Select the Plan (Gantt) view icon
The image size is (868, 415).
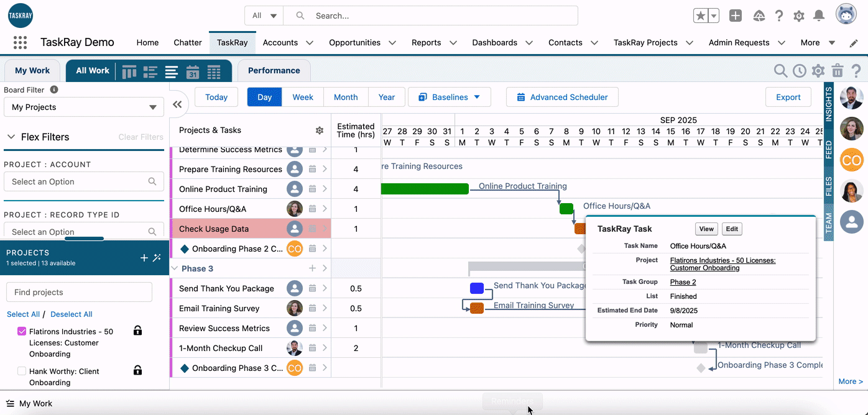click(172, 71)
